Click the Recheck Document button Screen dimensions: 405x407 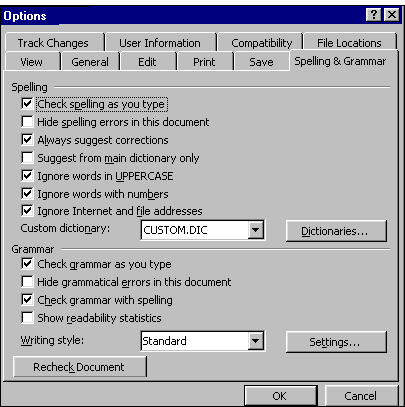80,367
